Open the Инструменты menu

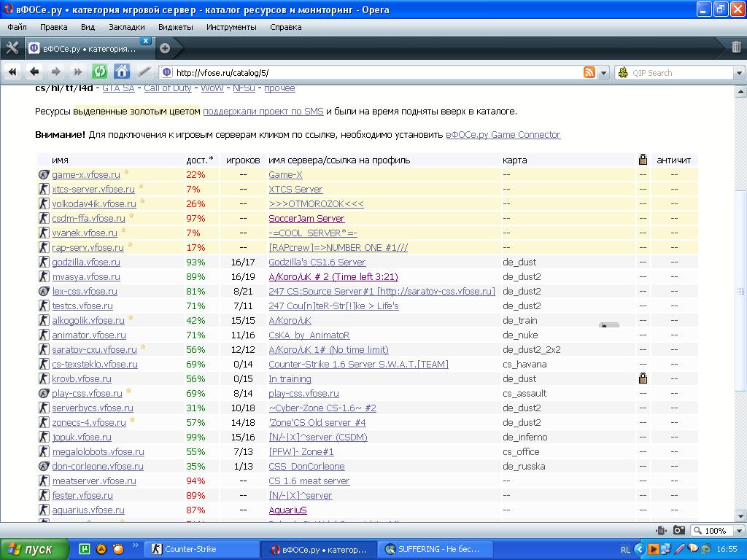tap(231, 27)
